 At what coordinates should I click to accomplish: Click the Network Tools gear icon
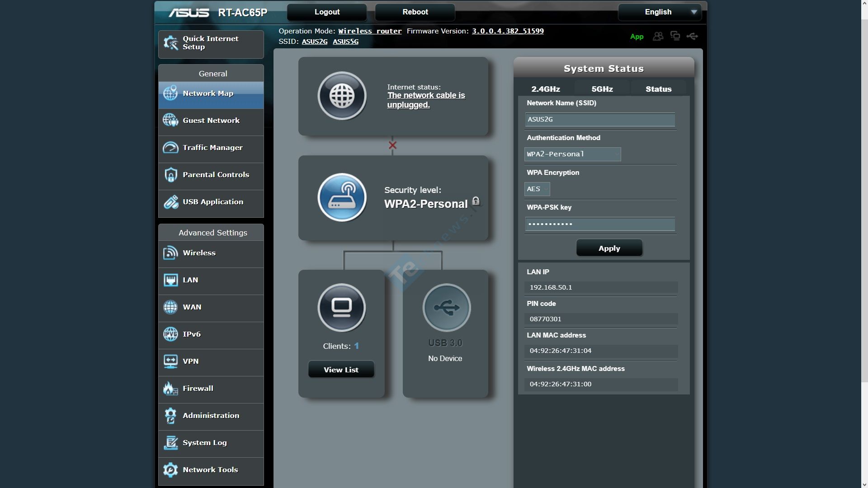pos(170,469)
